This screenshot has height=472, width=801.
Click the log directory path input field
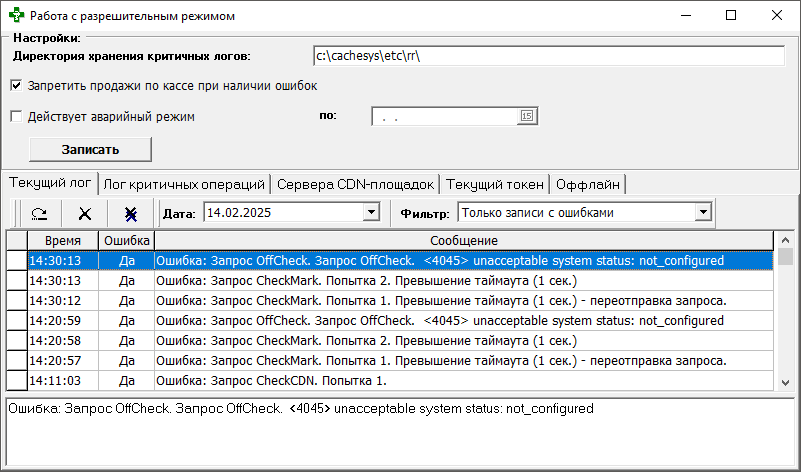(x=547, y=55)
